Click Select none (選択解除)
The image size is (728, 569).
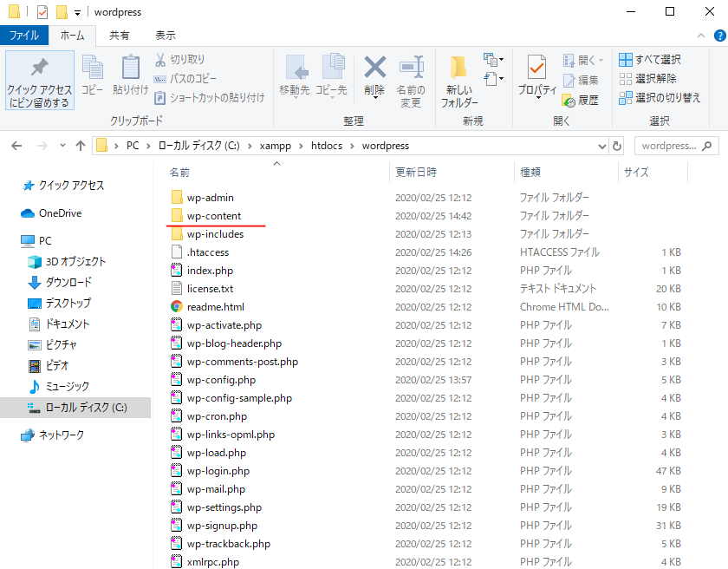[x=647, y=79]
